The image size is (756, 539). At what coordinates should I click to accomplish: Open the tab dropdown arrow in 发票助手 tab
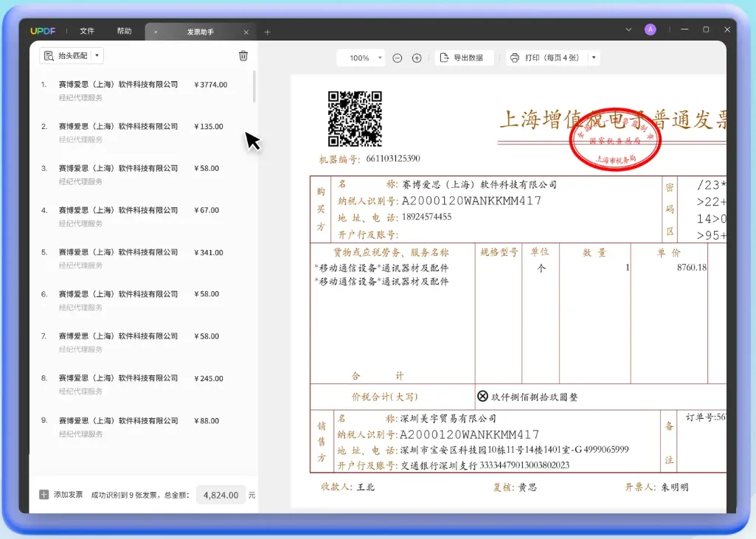[x=156, y=32]
